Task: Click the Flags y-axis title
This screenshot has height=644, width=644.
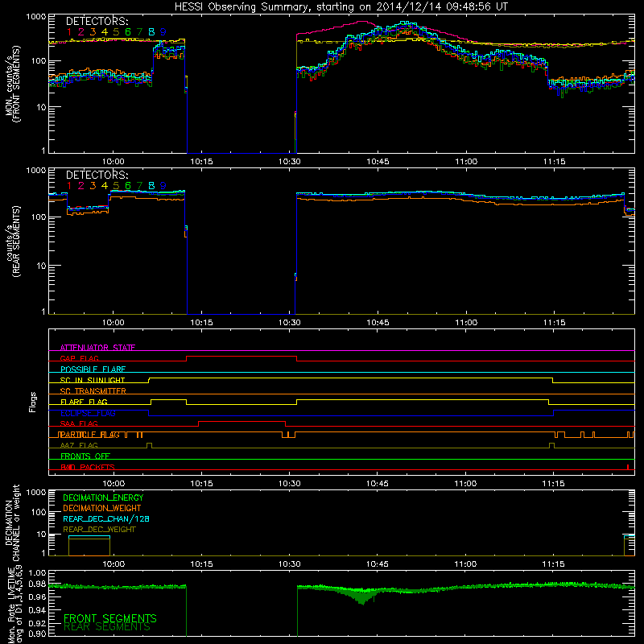Action: (33, 402)
